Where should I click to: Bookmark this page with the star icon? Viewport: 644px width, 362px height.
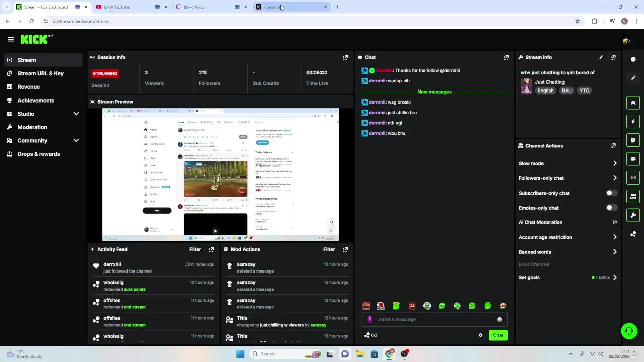tap(578, 21)
